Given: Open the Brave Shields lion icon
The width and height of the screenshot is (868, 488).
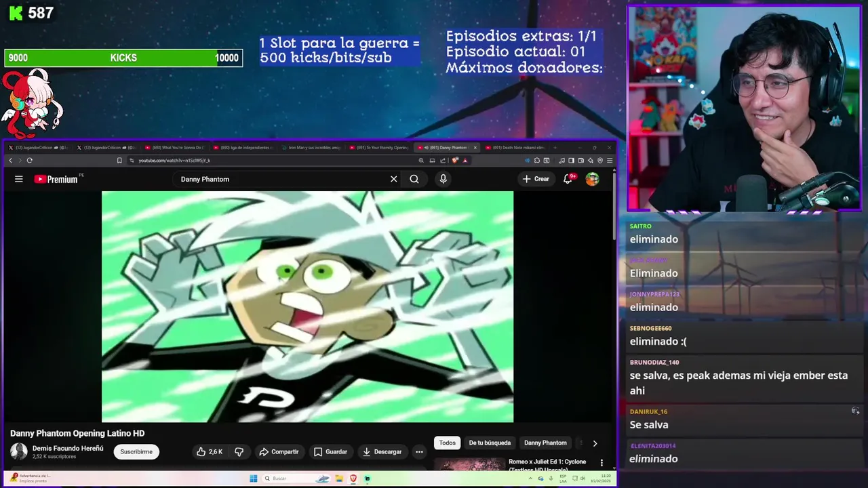Looking at the screenshot, I should [x=455, y=161].
